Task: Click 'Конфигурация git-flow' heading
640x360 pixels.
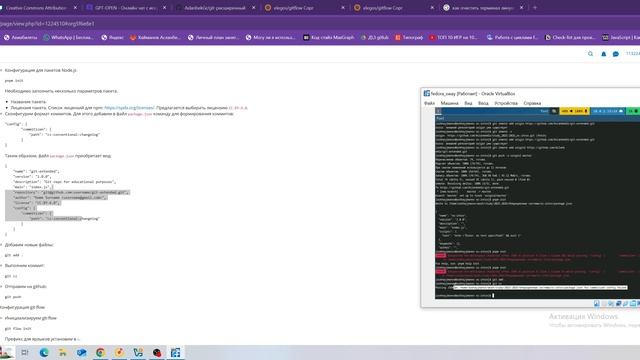Action: point(22,307)
